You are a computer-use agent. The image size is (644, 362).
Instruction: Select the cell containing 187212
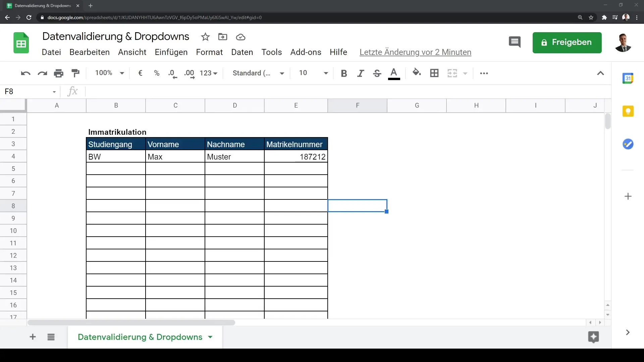[296, 157]
